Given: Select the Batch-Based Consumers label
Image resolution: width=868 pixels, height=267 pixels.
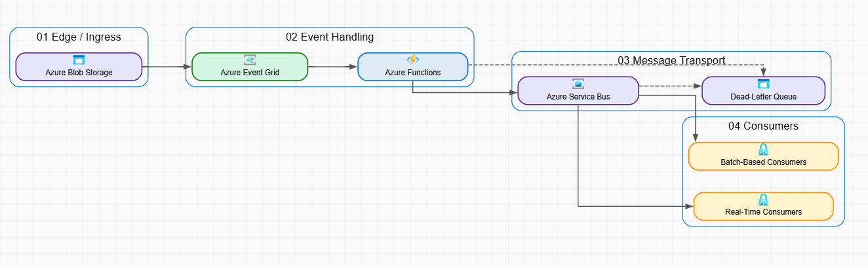Looking at the screenshot, I should pos(763,162).
